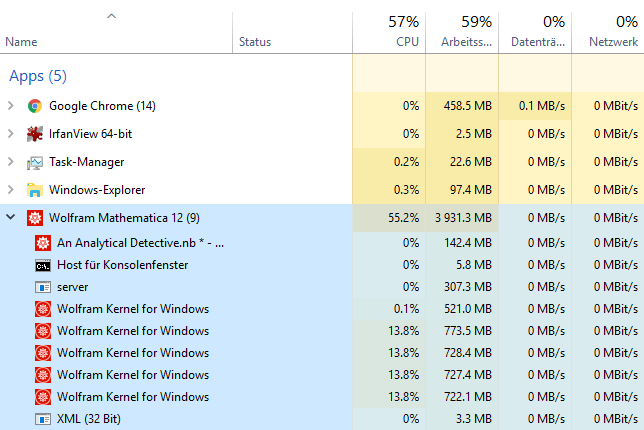The height and width of the screenshot is (430, 644).
Task: Select the Task-Manager row
Action: tap(322, 162)
